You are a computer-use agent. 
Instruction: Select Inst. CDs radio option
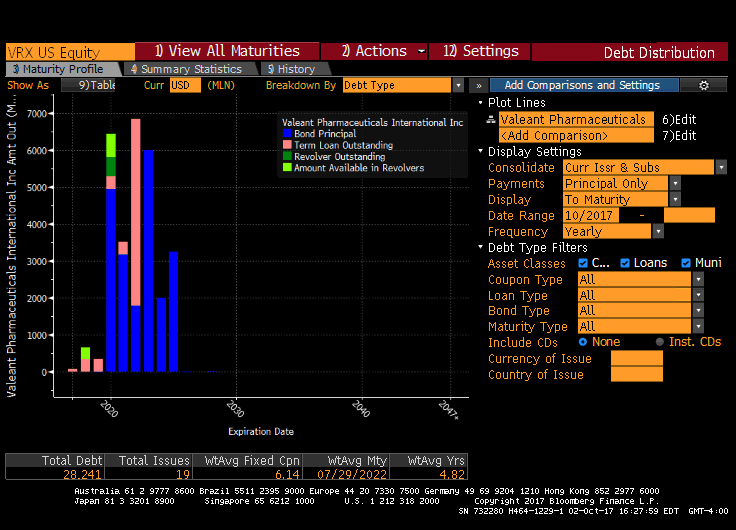coord(659,342)
